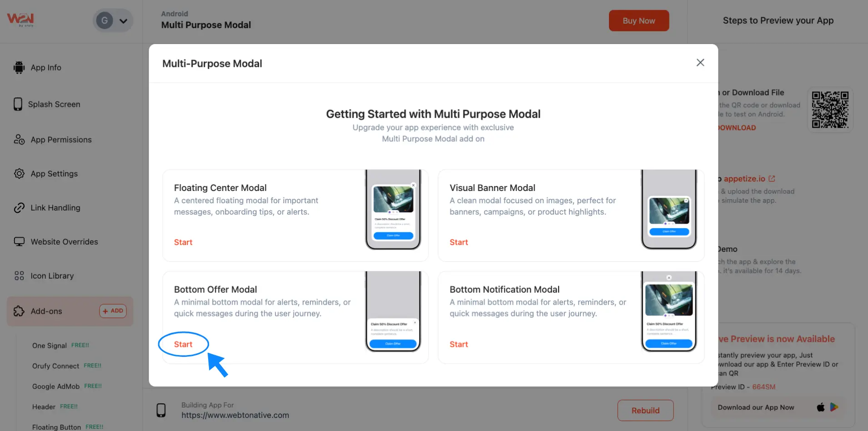This screenshot has width=868, height=431.
Task: Click the W2N logo icon
Action: [20, 20]
